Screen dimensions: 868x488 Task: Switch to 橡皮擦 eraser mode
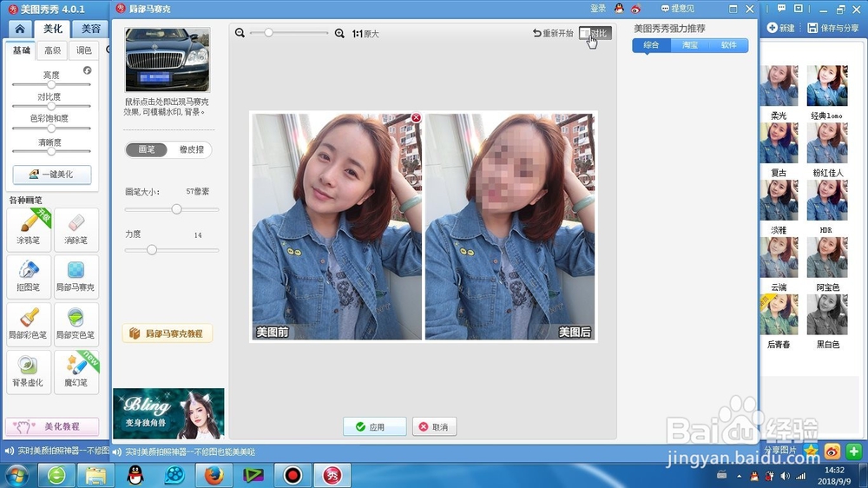tap(192, 149)
